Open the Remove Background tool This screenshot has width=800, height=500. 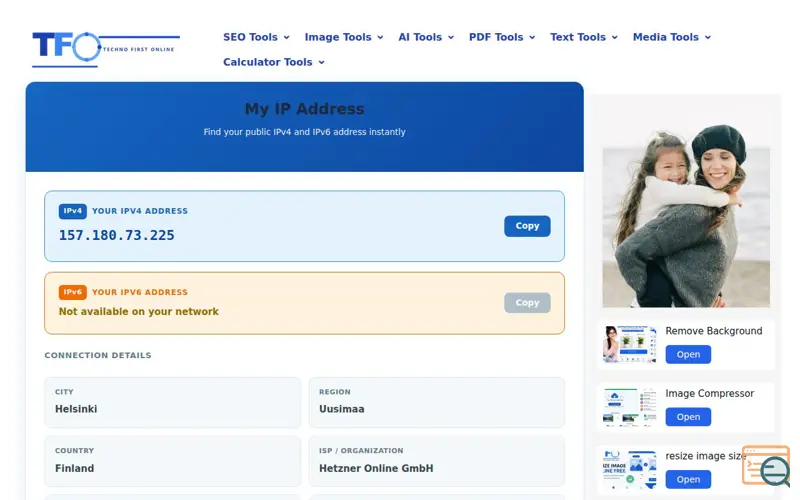pyautogui.click(x=688, y=355)
